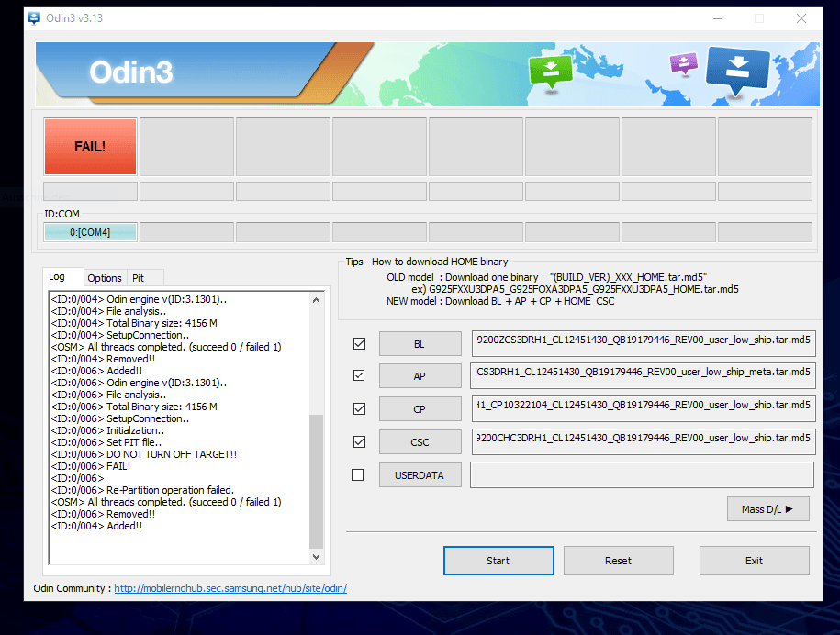Image resolution: width=840 pixels, height=635 pixels.
Task: Click the '<ID:0/004> Added!!' log line
Action: pos(96,526)
